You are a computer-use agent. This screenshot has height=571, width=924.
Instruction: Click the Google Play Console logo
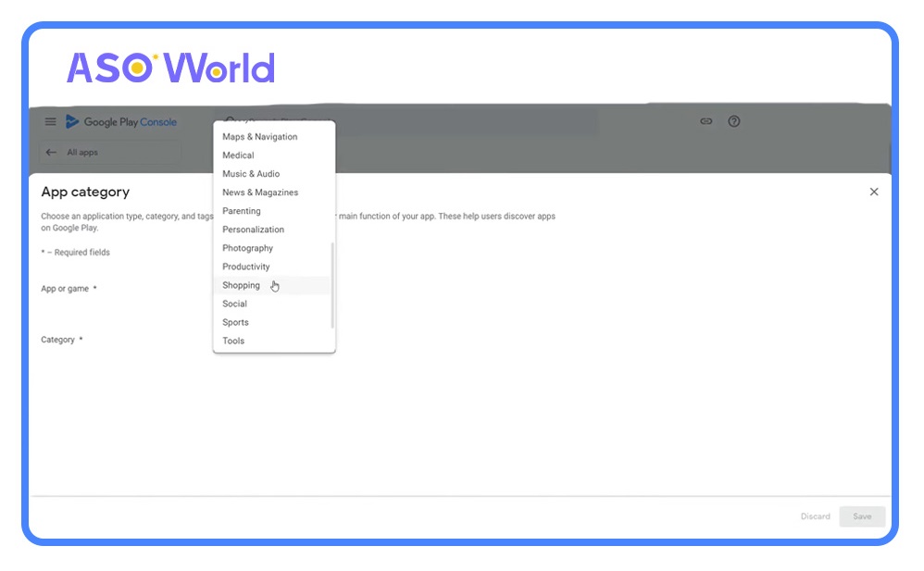coord(121,122)
